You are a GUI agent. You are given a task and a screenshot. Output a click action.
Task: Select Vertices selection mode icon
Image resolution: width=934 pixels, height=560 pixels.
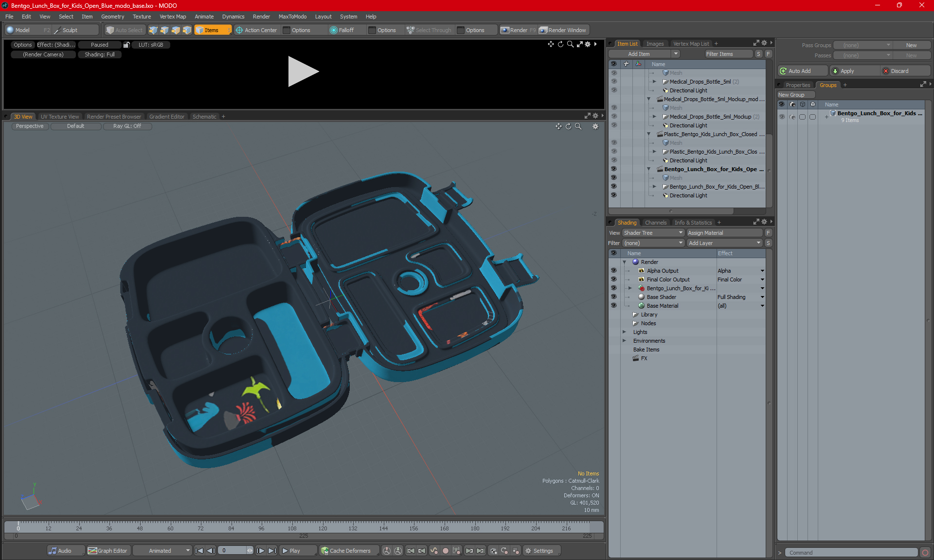pyautogui.click(x=153, y=30)
